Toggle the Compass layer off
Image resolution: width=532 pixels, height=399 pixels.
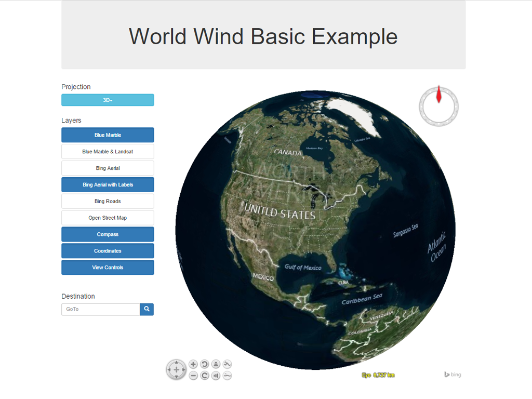(108, 234)
